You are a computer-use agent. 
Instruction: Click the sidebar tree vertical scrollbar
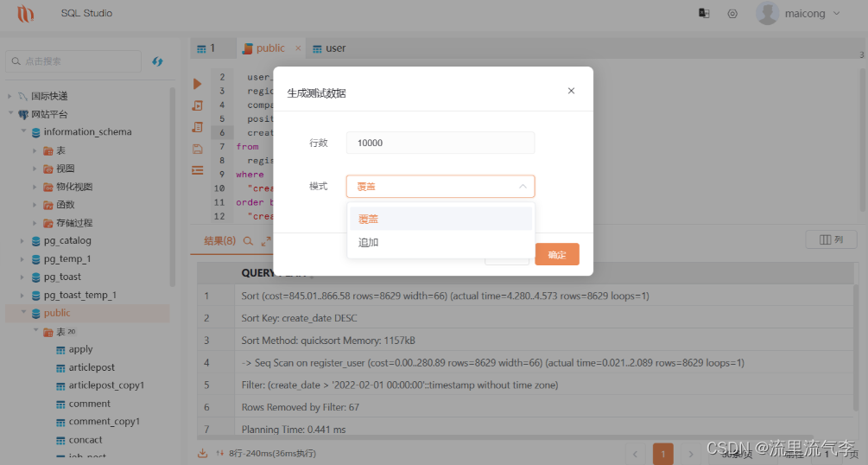[x=172, y=187]
